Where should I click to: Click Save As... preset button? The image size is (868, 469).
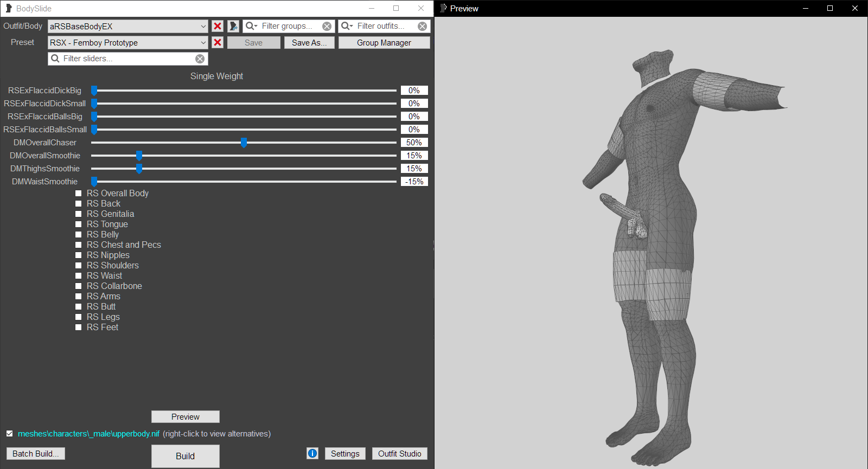pyautogui.click(x=309, y=42)
